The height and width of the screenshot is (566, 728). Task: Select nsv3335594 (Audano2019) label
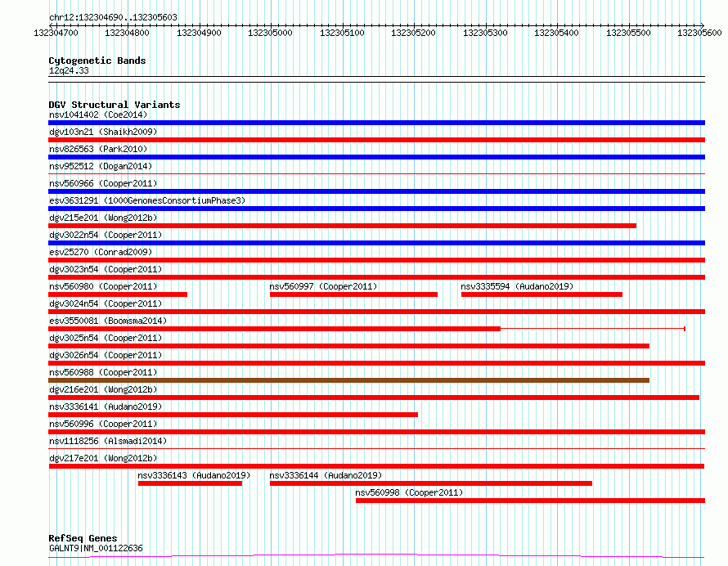pyautogui.click(x=517, y=286)
